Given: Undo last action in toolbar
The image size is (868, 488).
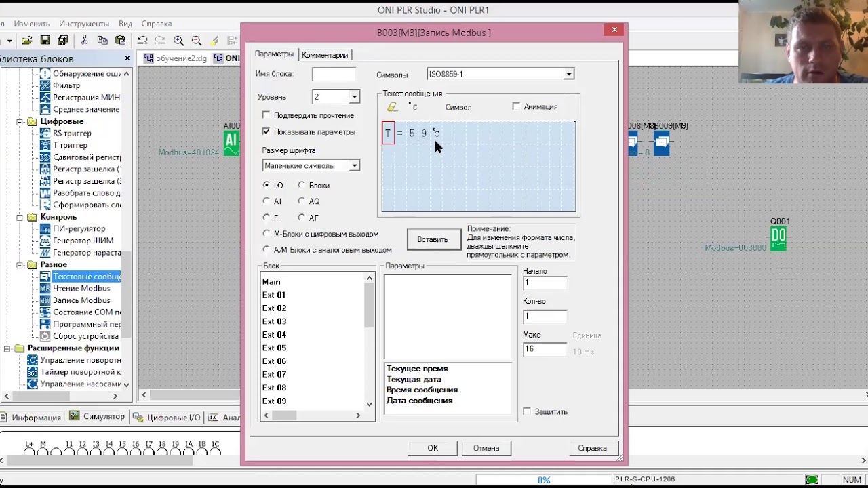Looking at the screenshot, I should tap(142, 41).
